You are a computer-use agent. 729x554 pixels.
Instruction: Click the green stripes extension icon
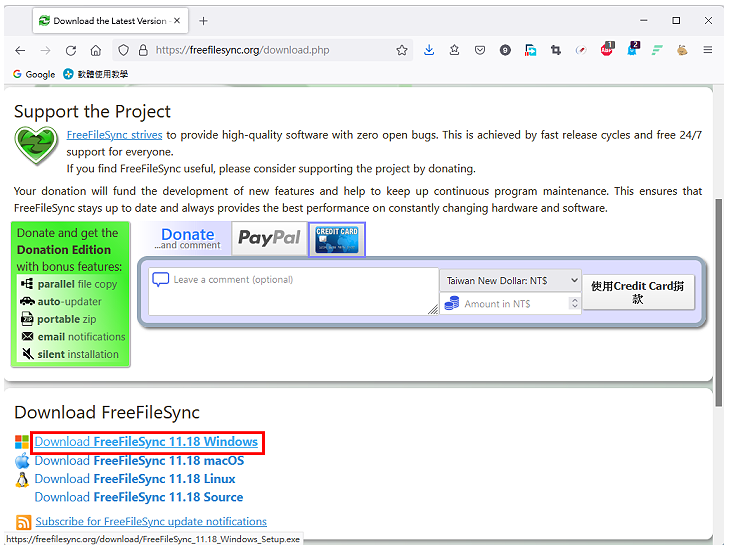coord(657,50)
